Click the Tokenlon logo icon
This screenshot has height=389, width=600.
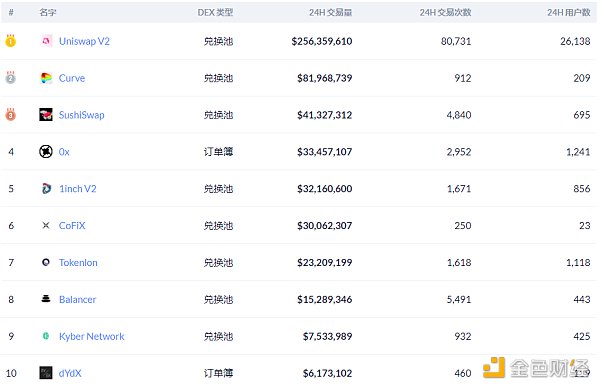46,262
